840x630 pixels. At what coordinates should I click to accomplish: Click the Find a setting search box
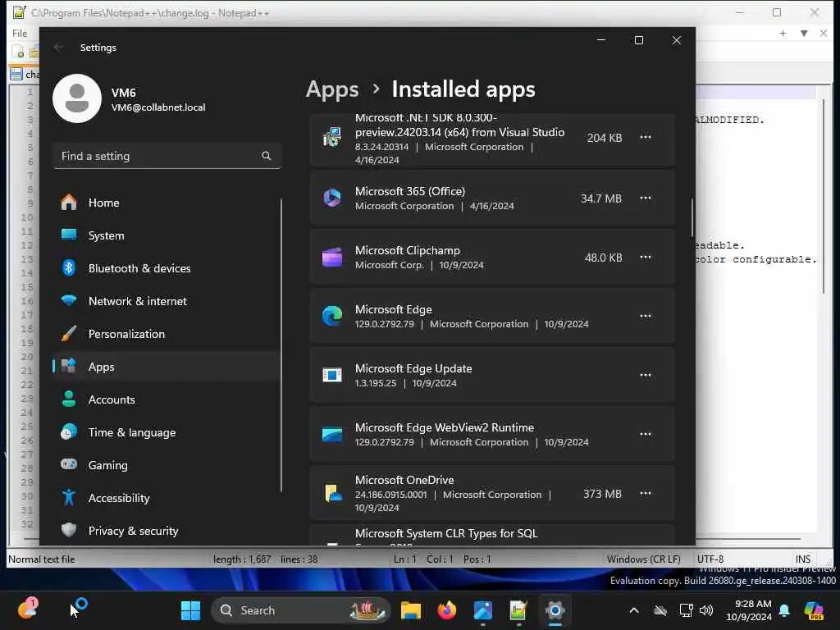point(167,156)
